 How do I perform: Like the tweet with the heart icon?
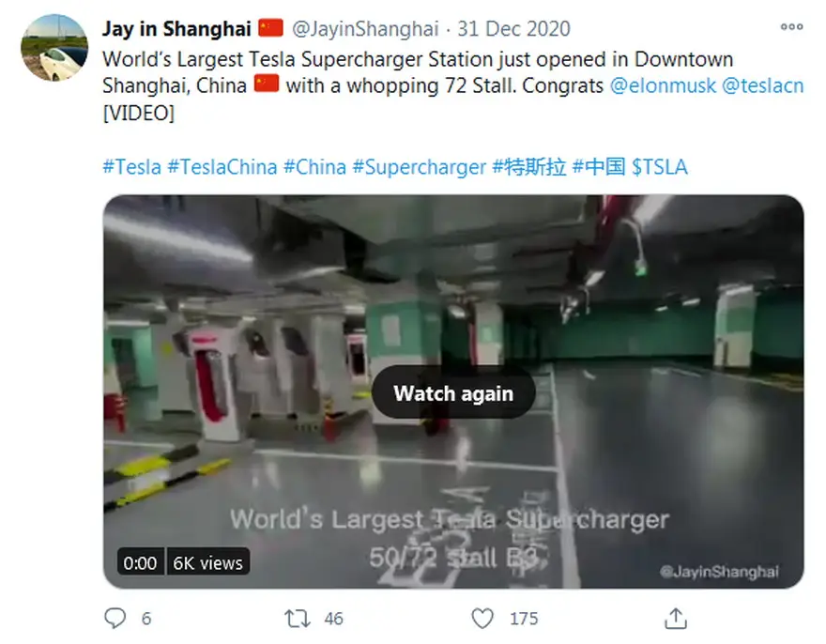coord(482,618)
